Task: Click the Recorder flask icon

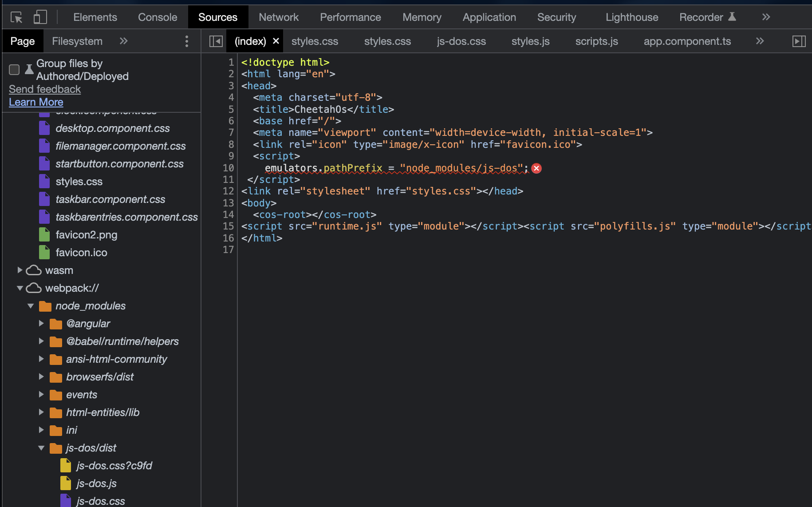Action: [732, 17]
